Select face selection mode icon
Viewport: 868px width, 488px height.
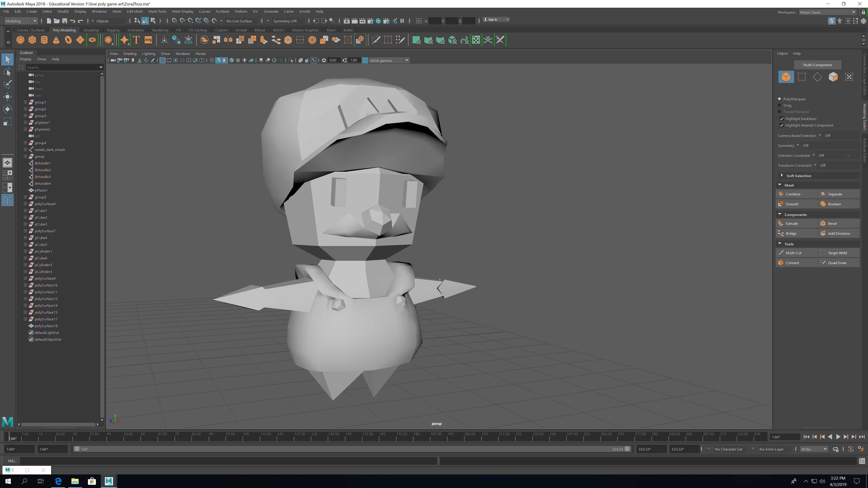coord(833,77)
